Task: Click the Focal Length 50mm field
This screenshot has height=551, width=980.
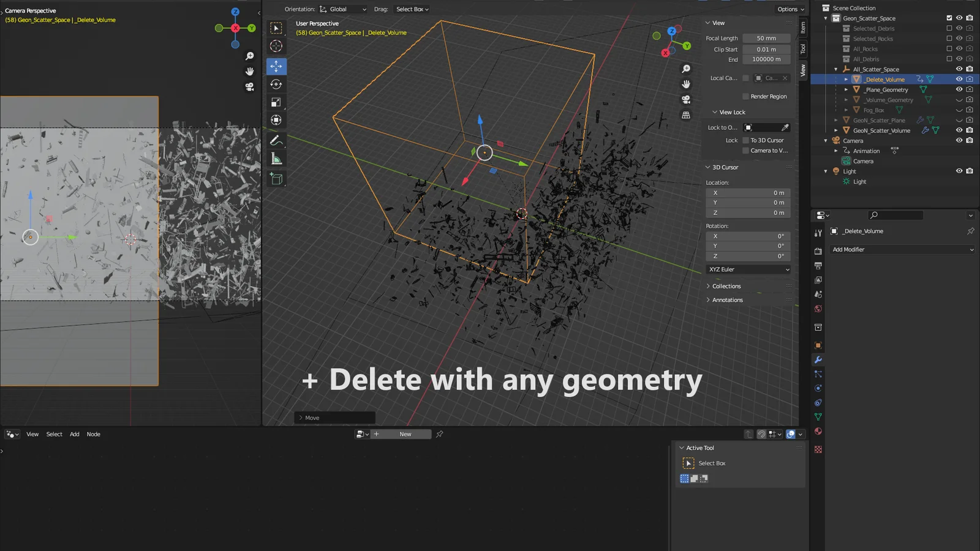Action: [766, 38]
